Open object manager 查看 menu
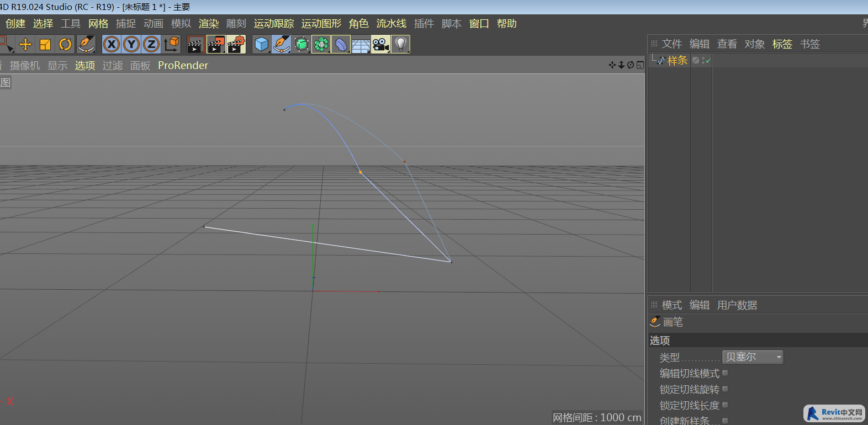 coord(727,44)
